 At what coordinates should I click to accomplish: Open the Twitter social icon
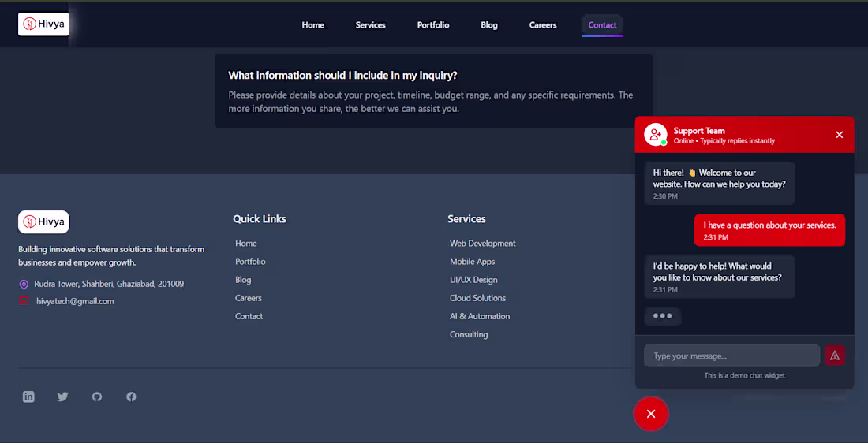[62, 396]
